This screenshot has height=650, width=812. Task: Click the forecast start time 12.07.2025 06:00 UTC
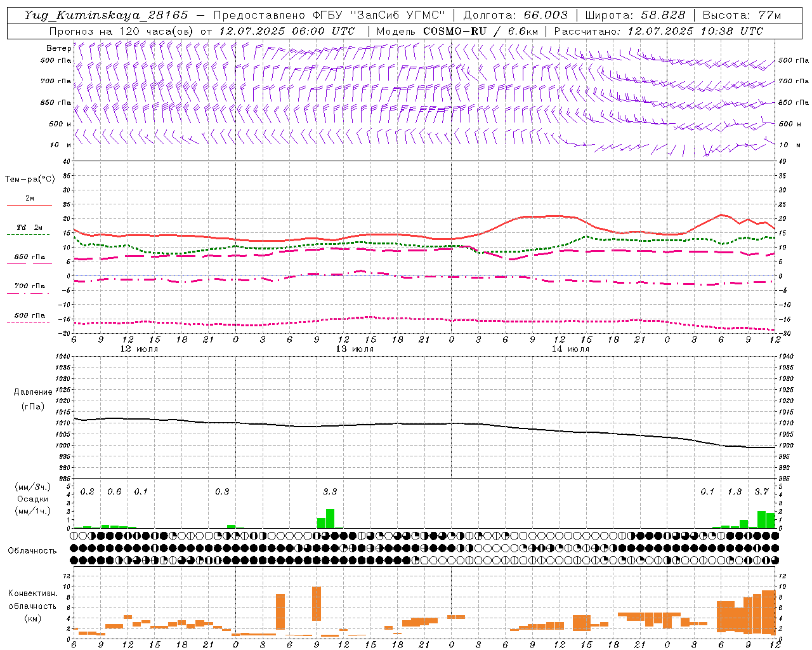click(286, 31)
